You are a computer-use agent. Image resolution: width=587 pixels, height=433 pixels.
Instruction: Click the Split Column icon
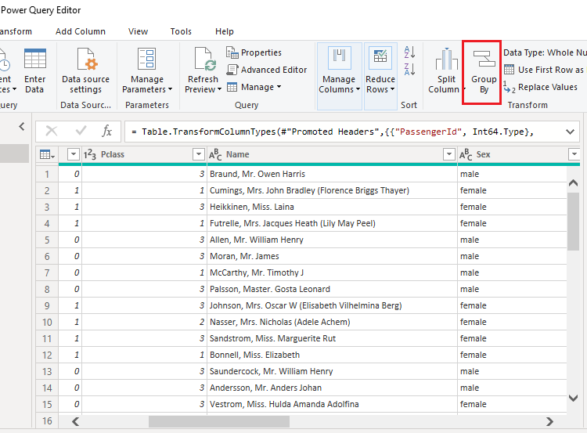(446, 59)
